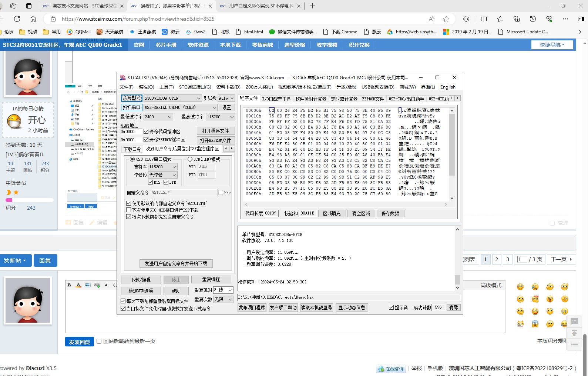
Task: Open 快捷导航 dropdown on forum
Action: [x=552, y=45]
